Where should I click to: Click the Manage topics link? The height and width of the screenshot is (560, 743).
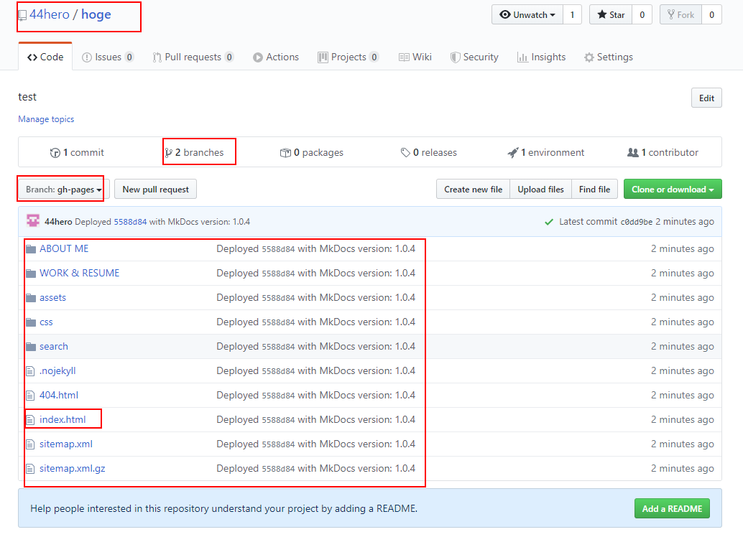point(46,118)
